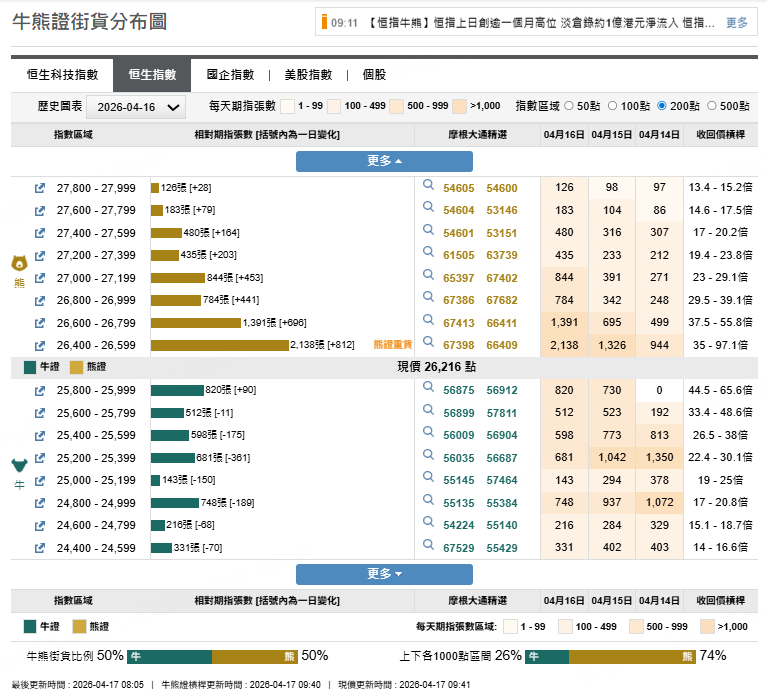Image resolution: width=767 pixels, height=700 pixels.
Task: Choose the 500點 index range radio
Action: 712,106
